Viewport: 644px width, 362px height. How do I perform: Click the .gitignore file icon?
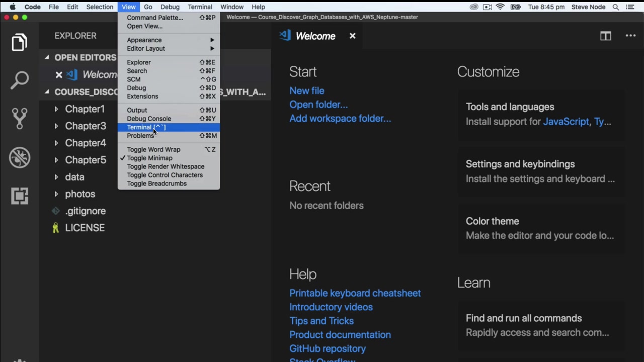pyautogui.click(x=56, y=211)
